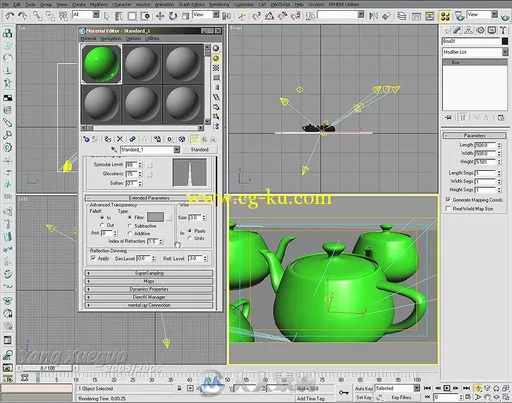The image size is (512, 403).
Task: Click the Redo arrow in the main toolbar
Action: pos(22,16)
